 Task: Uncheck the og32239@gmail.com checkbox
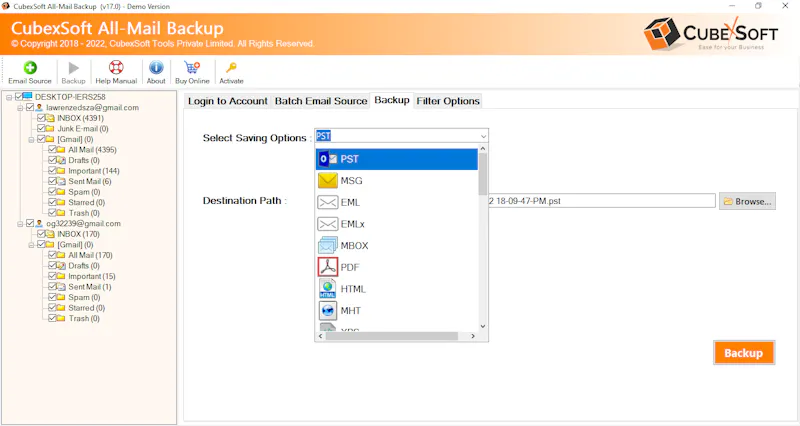coord(30,223)
